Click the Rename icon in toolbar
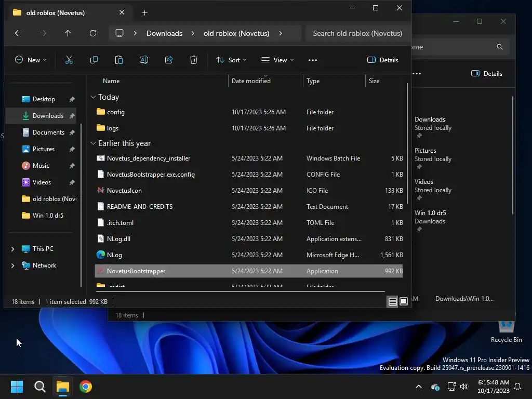 click(x=144, y=60)
